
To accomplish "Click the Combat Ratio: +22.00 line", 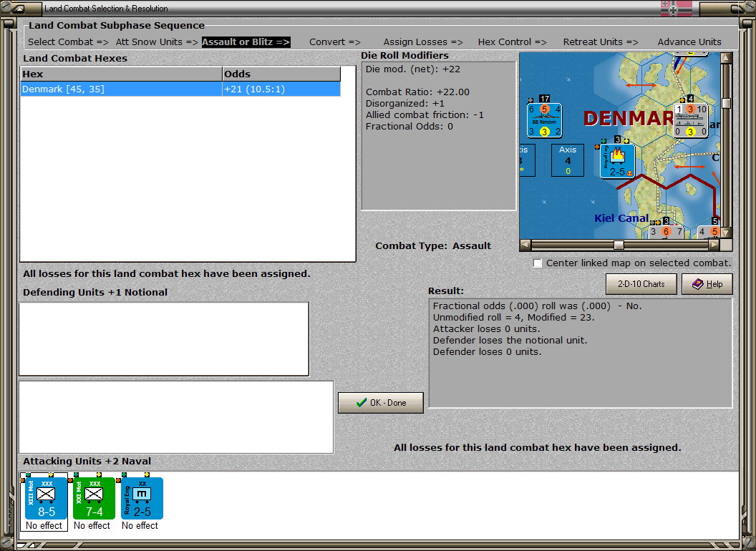I will click(417, 92).
